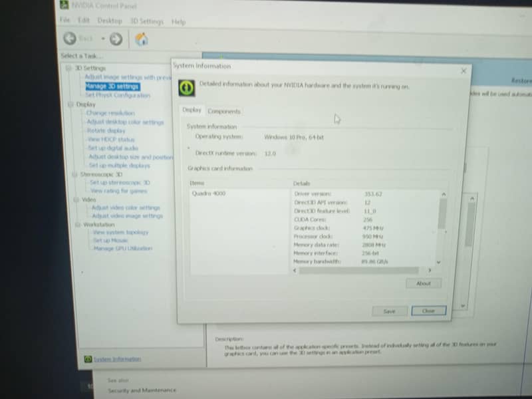Click the NVIDIA logo icon in System Information dialog
Image resolution: width=532 pixels, height=399 pixels.
pyautogui.click(x=186, y=87)
